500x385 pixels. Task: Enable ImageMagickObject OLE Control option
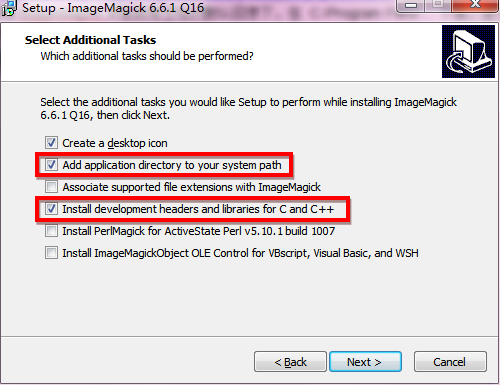(x=51, y=253)
